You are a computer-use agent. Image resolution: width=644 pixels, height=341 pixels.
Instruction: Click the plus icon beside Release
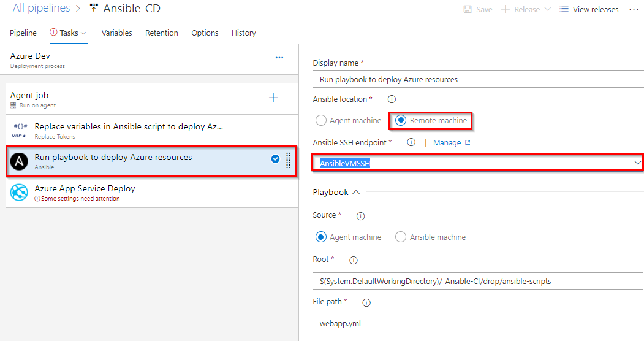click(x=505, y=9)
